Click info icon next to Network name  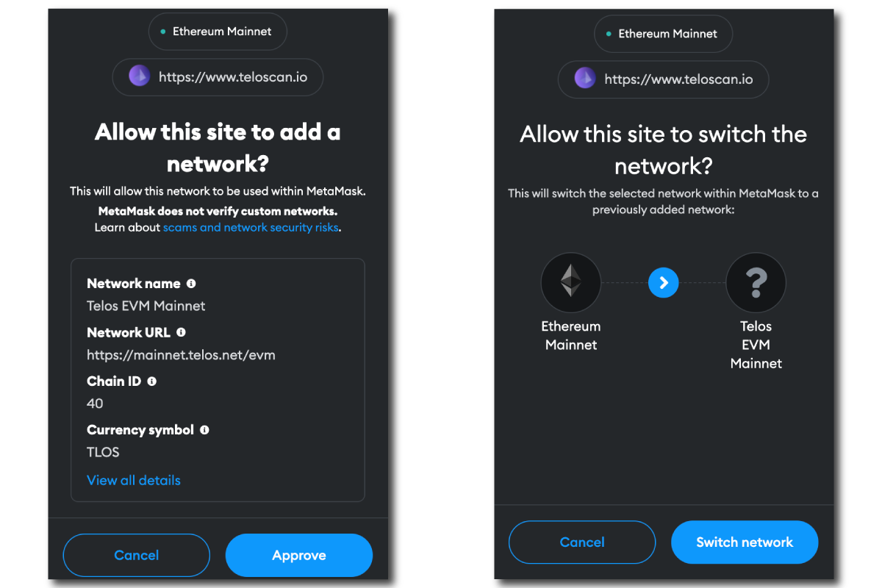click(191, 283)
